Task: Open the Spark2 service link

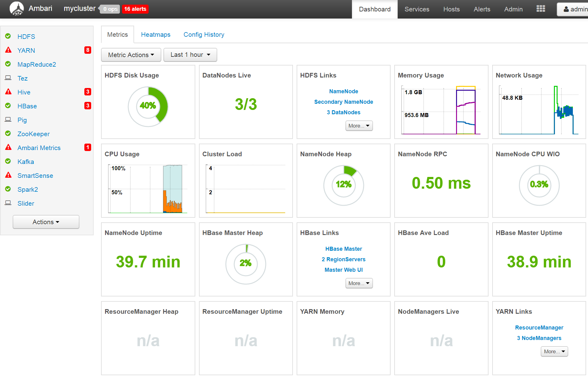Action: click(x=28, y=189)
